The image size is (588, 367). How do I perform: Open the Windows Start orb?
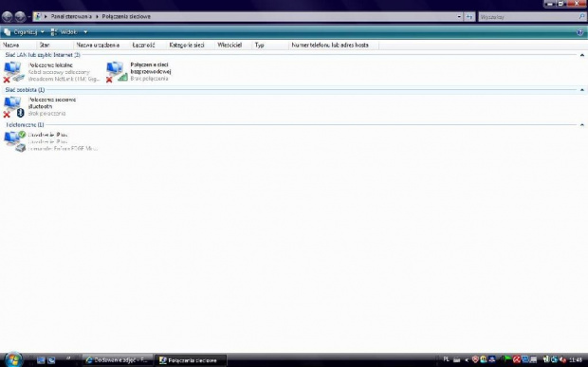click(x=13, y=359)
